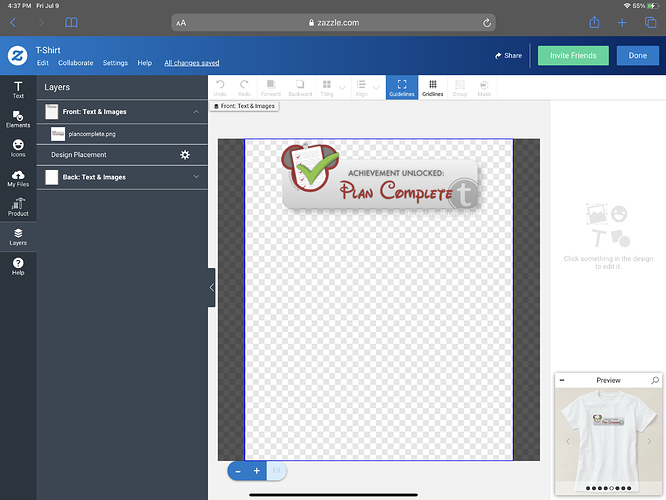Show all Safari tabs
The image size is (666, 500).
650,23
